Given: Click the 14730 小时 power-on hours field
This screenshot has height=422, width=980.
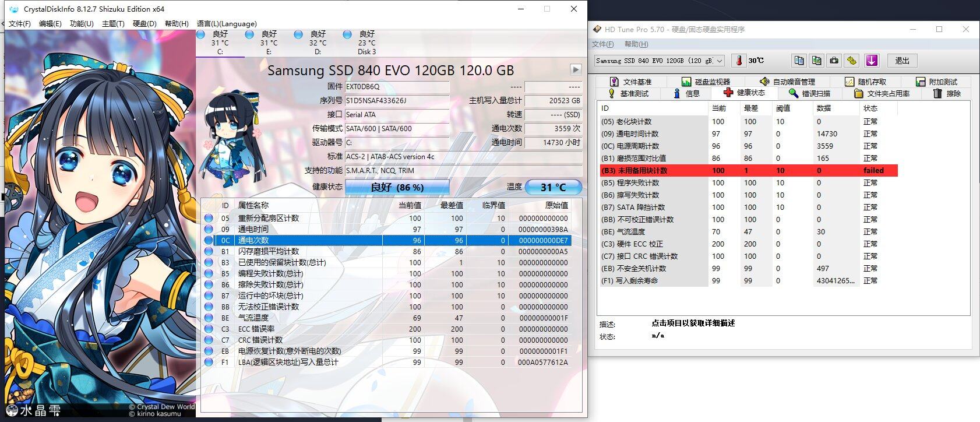Looking at the screenshot, I should click(x=554, y=143).
